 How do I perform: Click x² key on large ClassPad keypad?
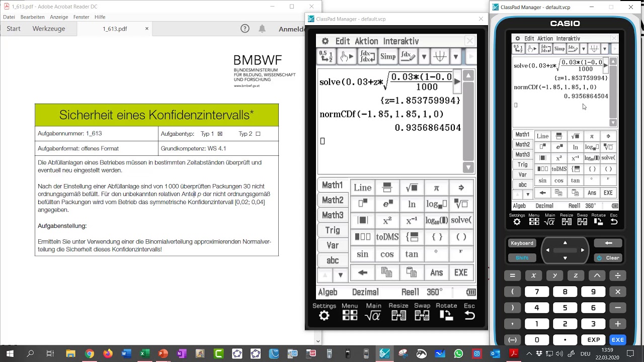(x=387, y=221)
